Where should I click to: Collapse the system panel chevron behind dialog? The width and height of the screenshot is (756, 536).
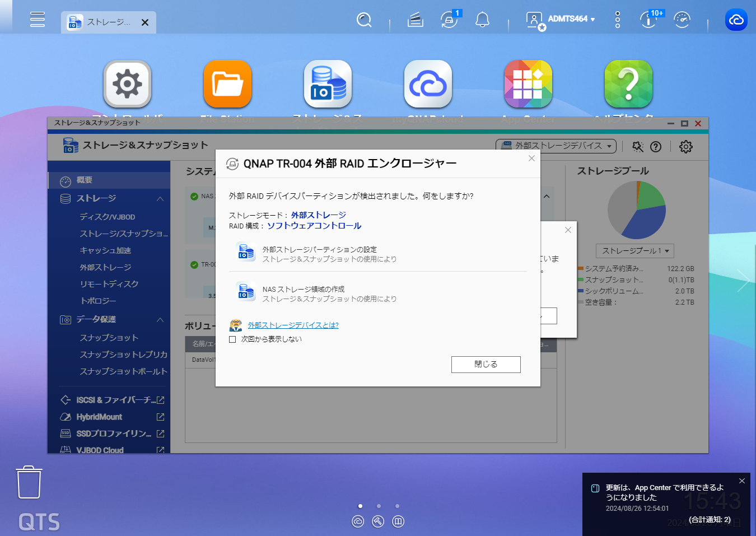(x=547, y=197)
